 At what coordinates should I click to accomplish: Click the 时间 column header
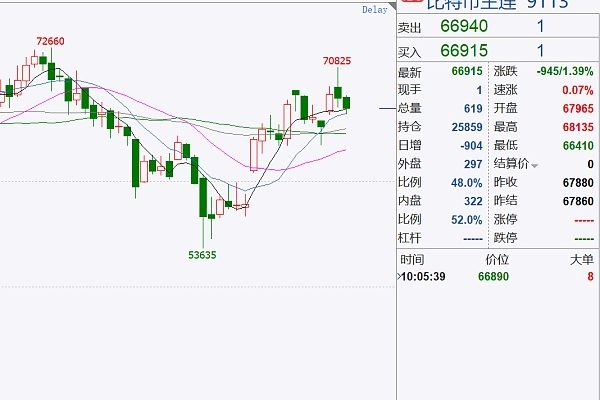[412, 260]
